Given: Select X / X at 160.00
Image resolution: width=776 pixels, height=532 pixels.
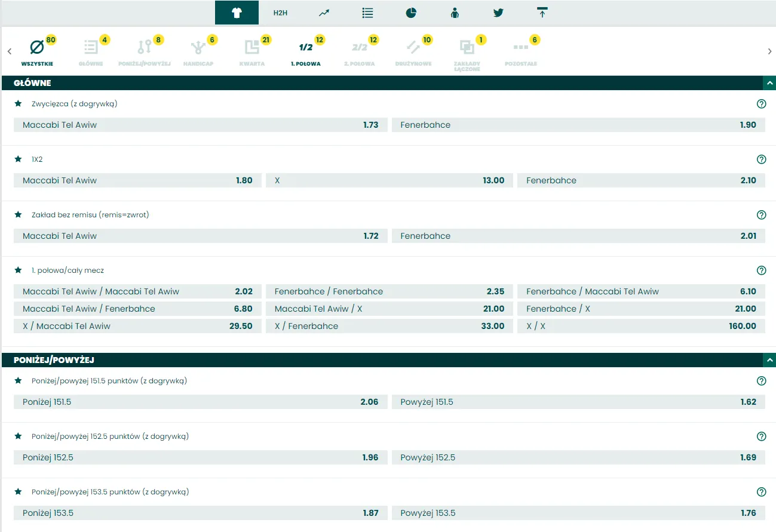Looking at the screenshot, I should 641,326.
